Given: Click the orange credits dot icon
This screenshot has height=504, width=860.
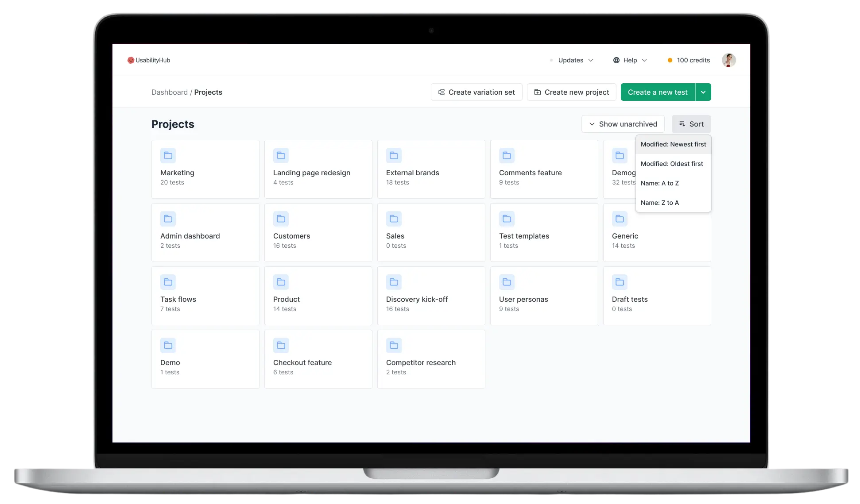Looking at the screenshot, I should (x=670, y=60).
